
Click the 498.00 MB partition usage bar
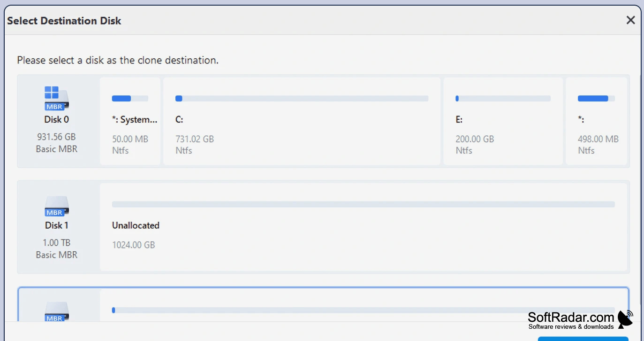point(596,99)
